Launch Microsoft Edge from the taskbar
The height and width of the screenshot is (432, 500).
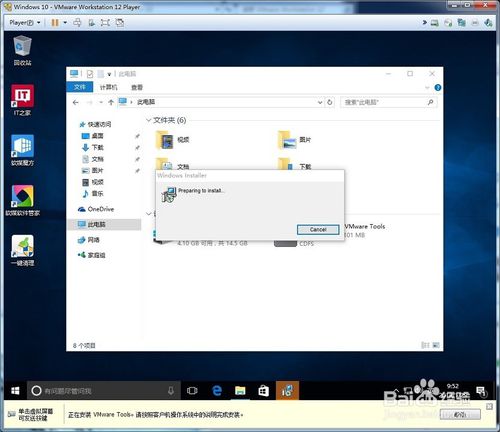217,390
